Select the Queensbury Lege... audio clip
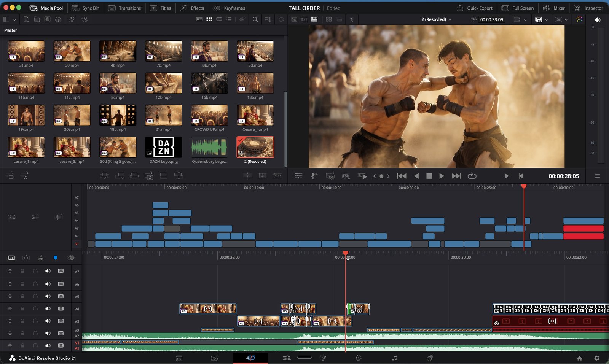The width and height of the screenshot is (609, 364). (209, 147)
